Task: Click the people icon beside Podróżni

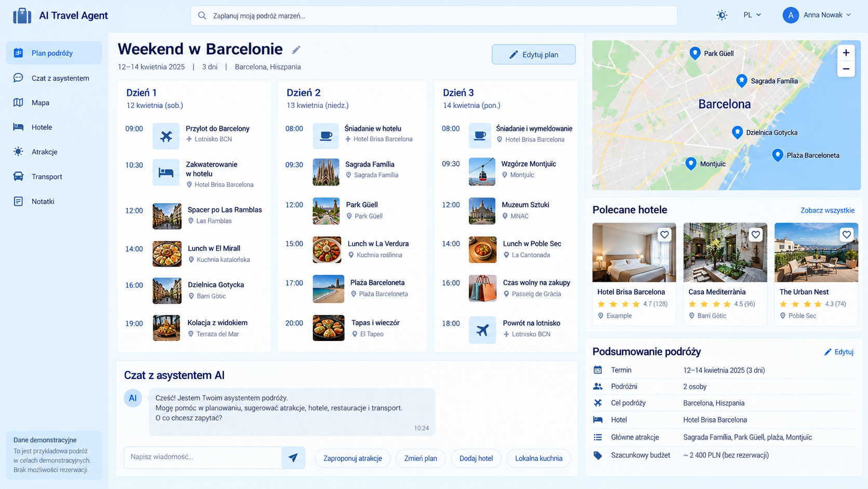Action: 598,387
